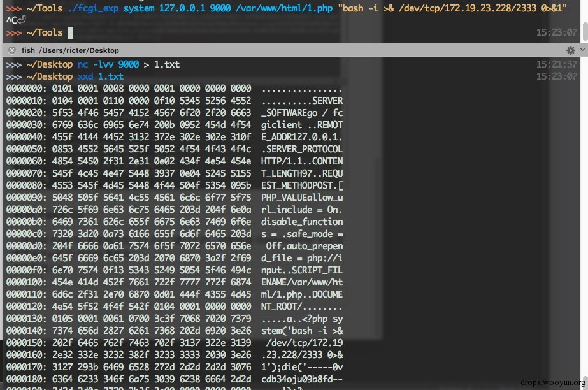Click the ASCII text Off.auto_prepen
The image size is (588, 390).
point(304,246)
